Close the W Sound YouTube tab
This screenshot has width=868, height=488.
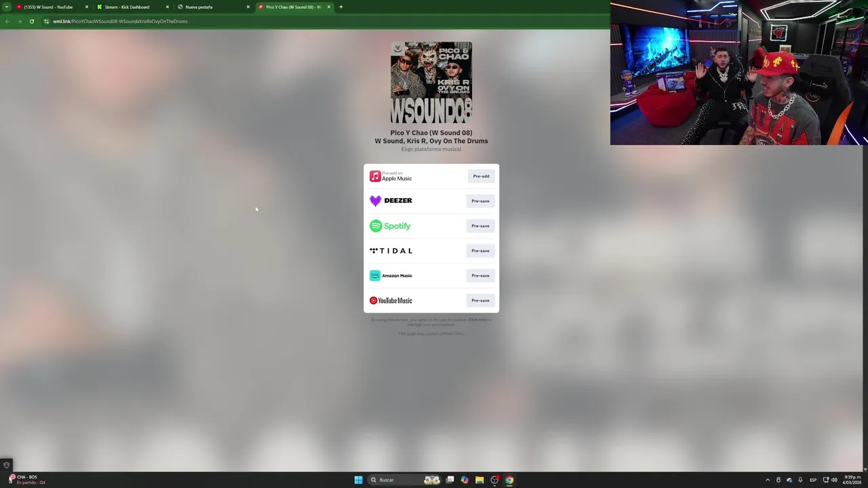(x=86, y=7)
